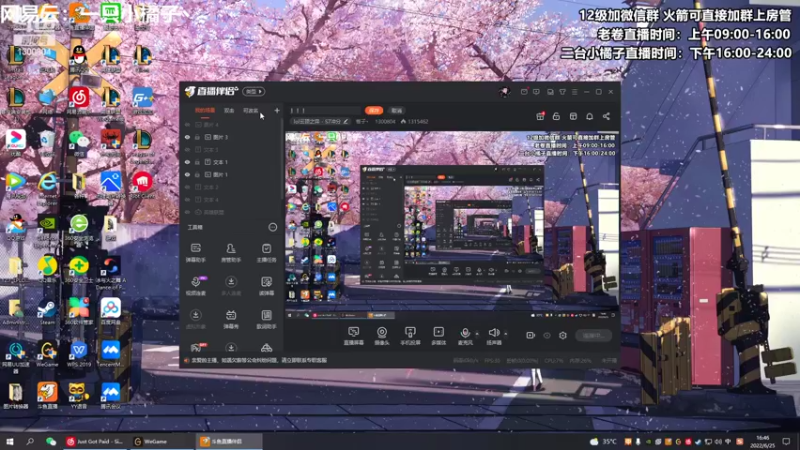Click the 麦克风 microphone icon
The height and width of the screenshot is (450, 800).
click(465, 333)
